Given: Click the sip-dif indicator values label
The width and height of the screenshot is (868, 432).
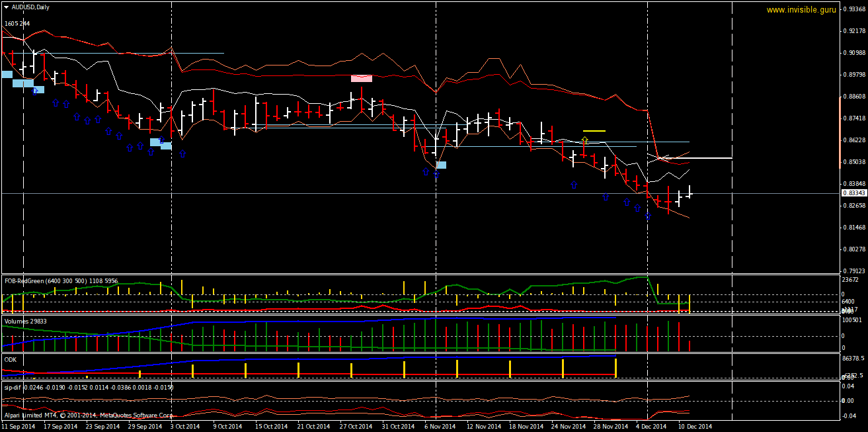Looking at the screenshot, I should click(x=89, y=387).
